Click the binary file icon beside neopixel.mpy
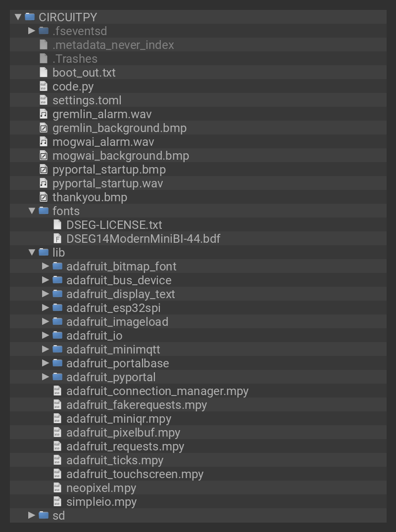This screenshot has width=396, height=532. pos(57,488)
